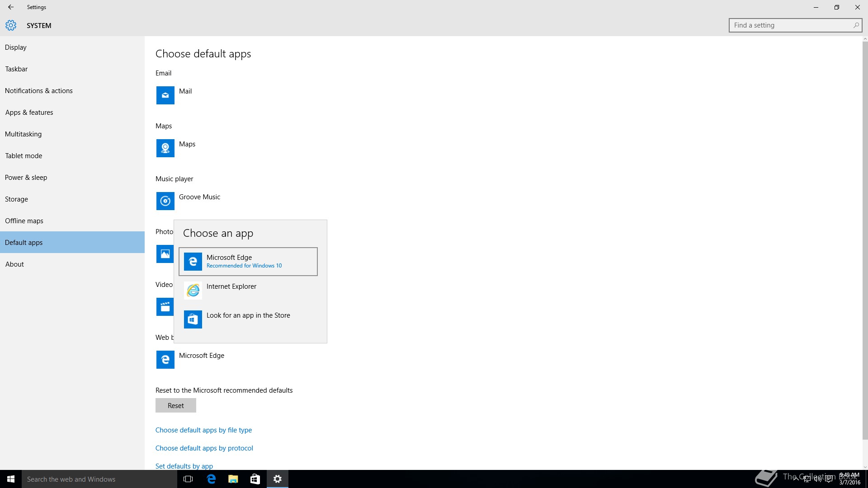This screenshot has height=488, width=868.
Task: Open the Windows Start menu
Action: click(x=11, y=479)
